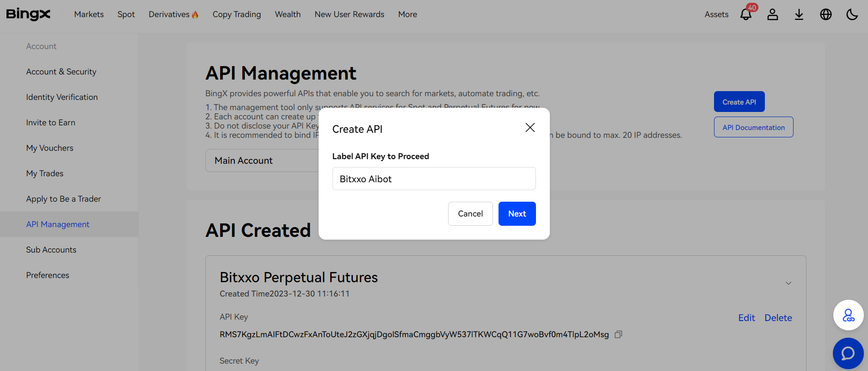Go to Account & Security
868x371 pixels.
pos(61,72)
